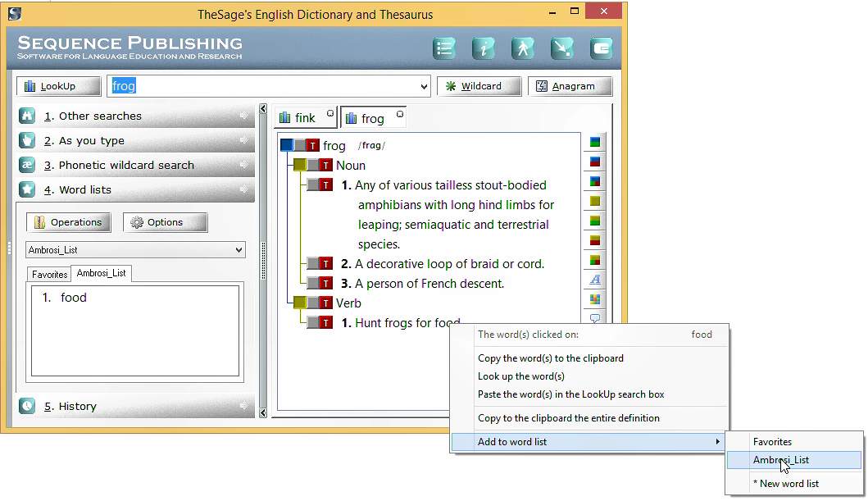Image resolution: width=868 pixels, height=501 pixels.
Task: Click the olive-and-red square toolbar icon
Action: coord(595,240)
